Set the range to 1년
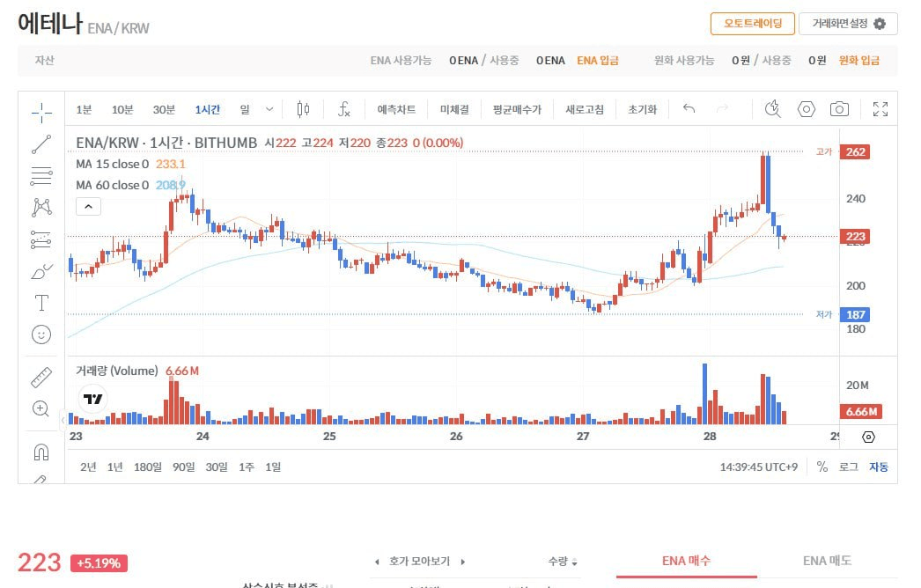Viewport: 921px width, 588px height. 115,467
